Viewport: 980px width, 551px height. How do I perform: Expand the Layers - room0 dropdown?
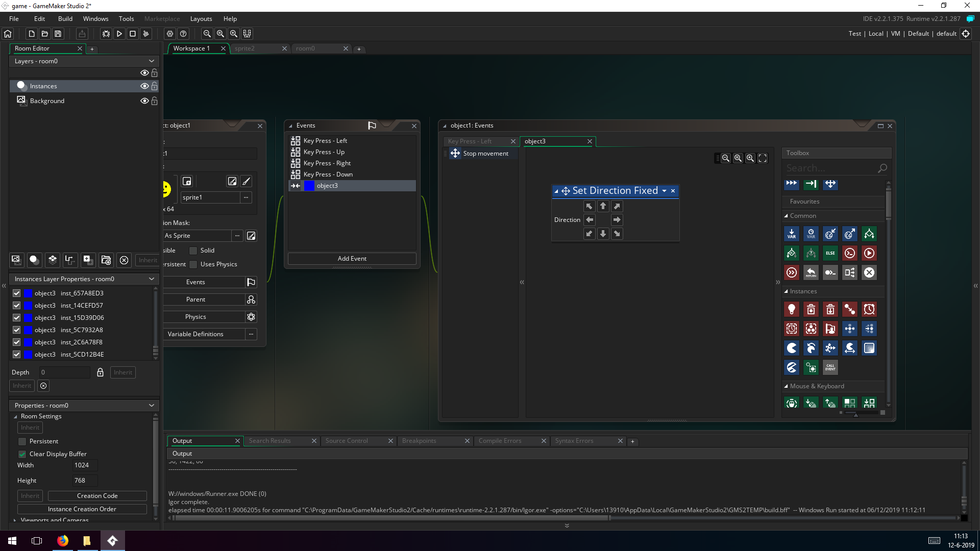(152, 61)
